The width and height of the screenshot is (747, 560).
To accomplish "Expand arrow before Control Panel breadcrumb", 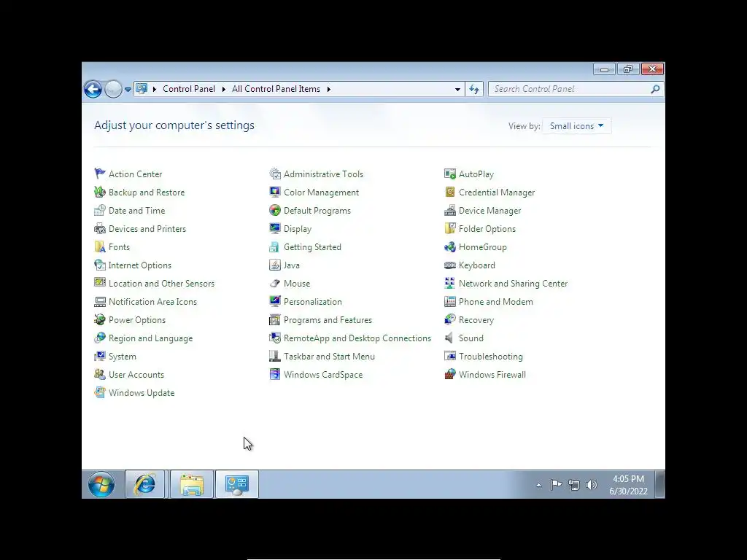I will [155, 89].
